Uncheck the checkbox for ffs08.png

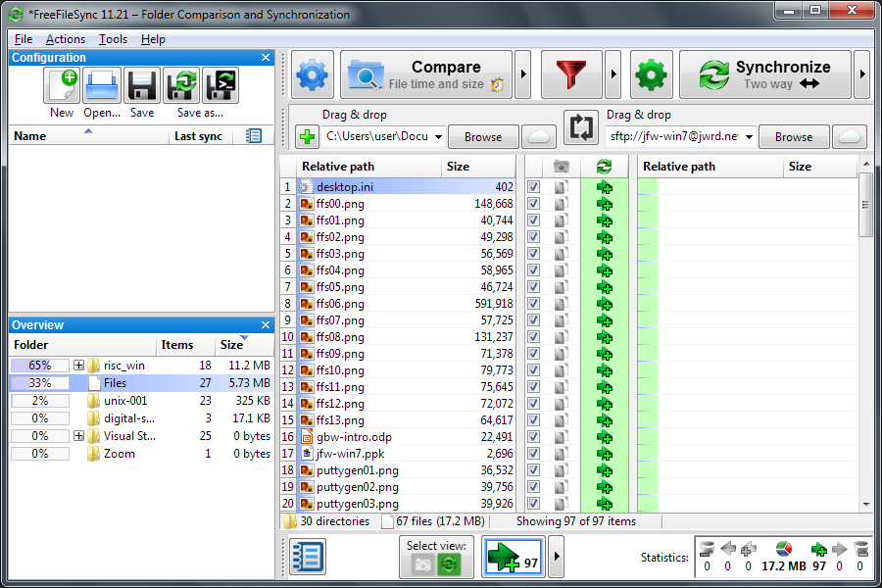pyautogui.click(x=533, y=337)
